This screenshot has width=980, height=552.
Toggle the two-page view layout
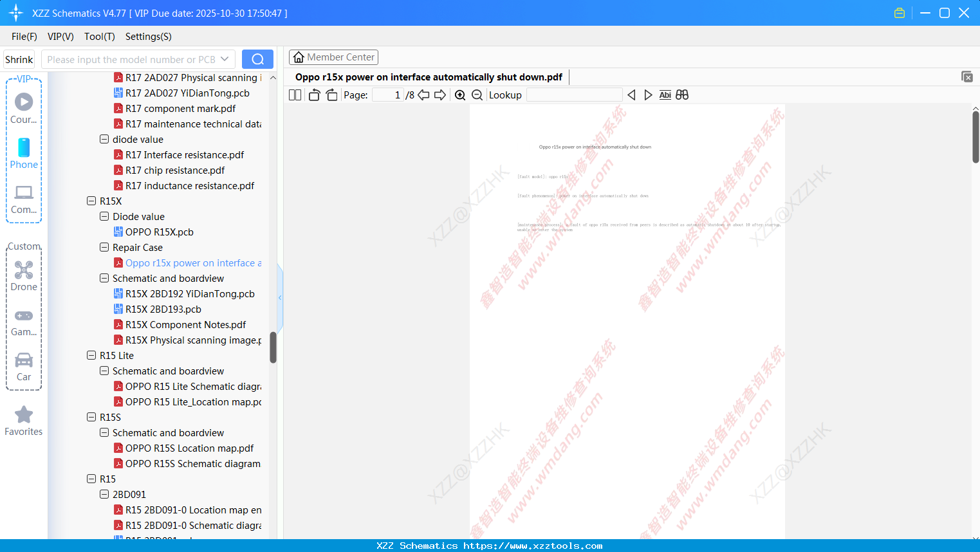(295, 95)
